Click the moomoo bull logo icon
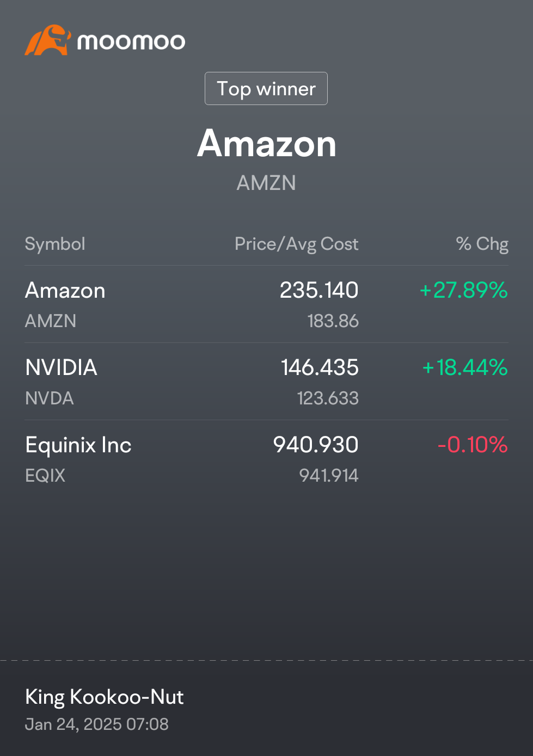The width and height of the screenshot is (533, 756). 47,40
